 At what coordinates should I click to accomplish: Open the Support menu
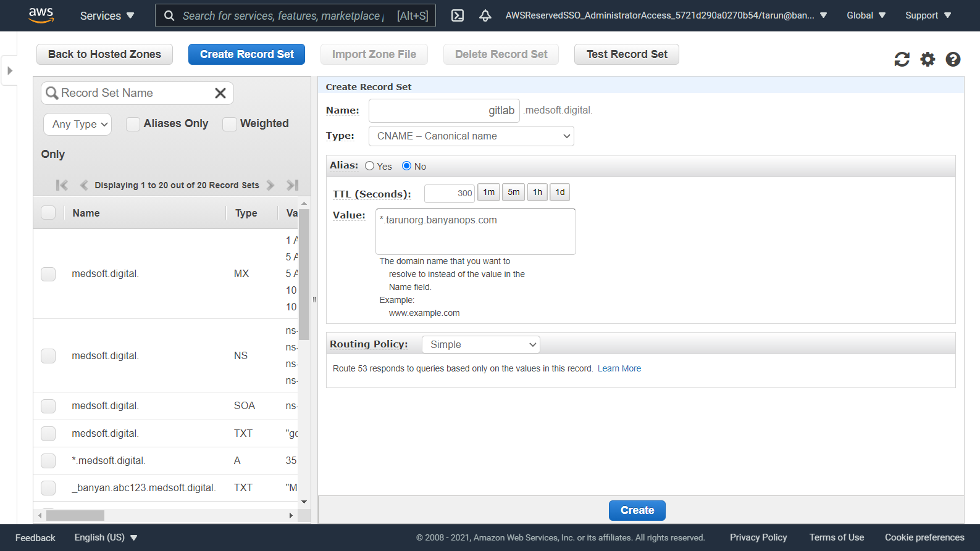[x=928, y=15]
